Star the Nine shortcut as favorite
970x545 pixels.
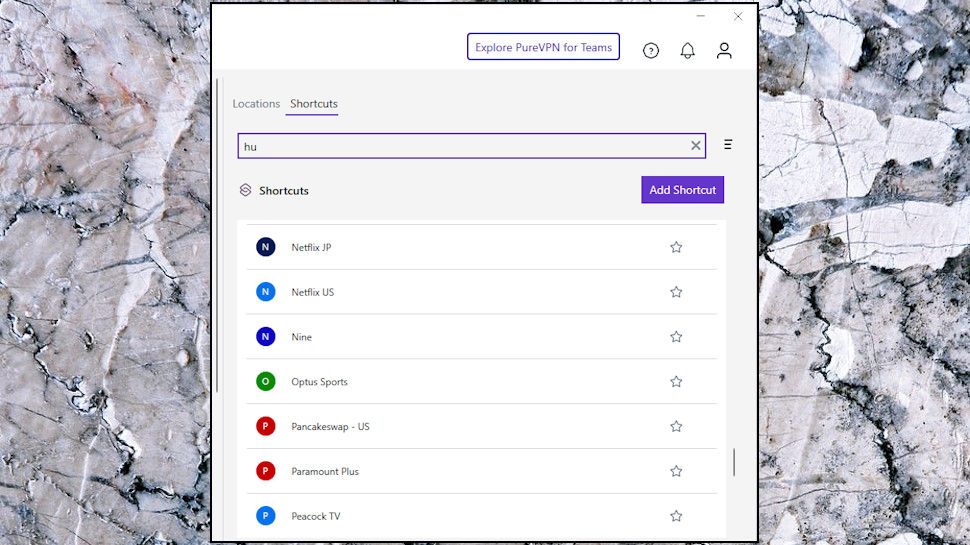point(676,337)
